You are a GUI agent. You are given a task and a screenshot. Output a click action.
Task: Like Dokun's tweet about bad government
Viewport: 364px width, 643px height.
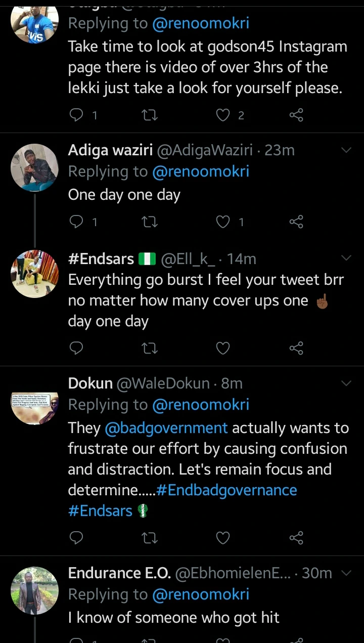[x=223, y=537]
